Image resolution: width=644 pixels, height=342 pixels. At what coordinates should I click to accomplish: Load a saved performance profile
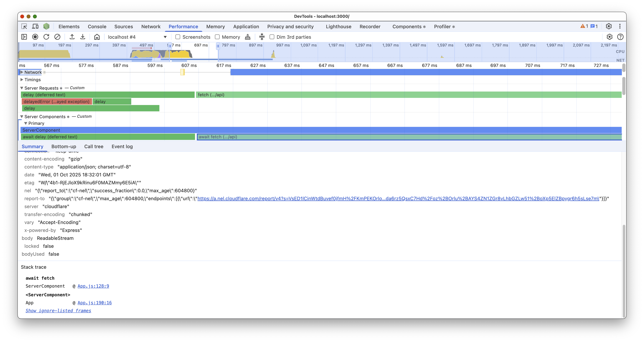72,37
